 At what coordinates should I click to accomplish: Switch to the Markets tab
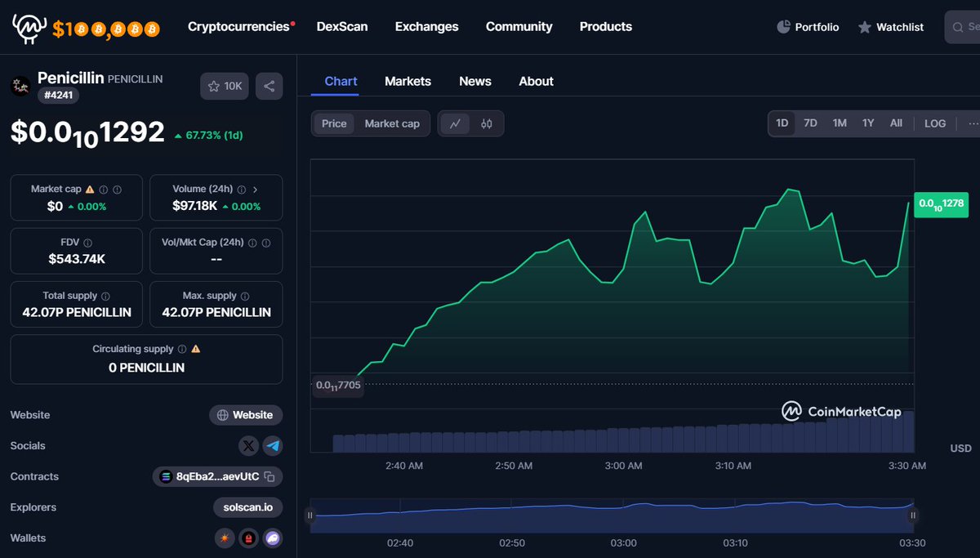408,81
